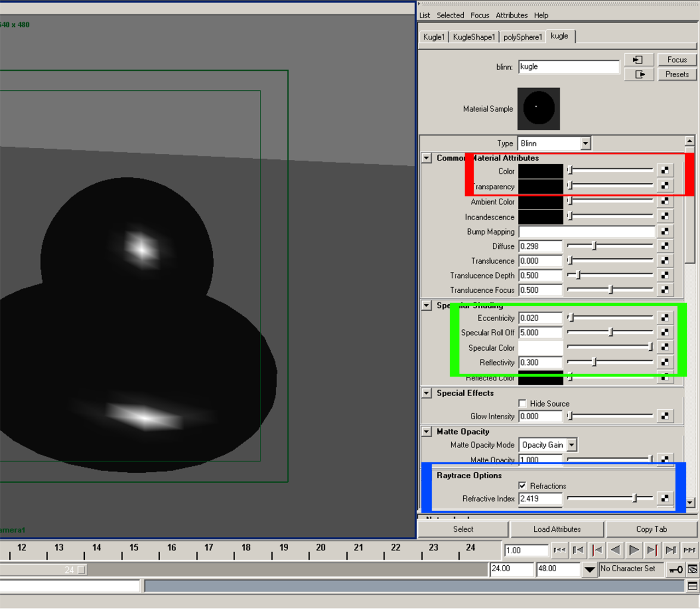Open the Help menu

pyautogui.click(x=541, y=15)
